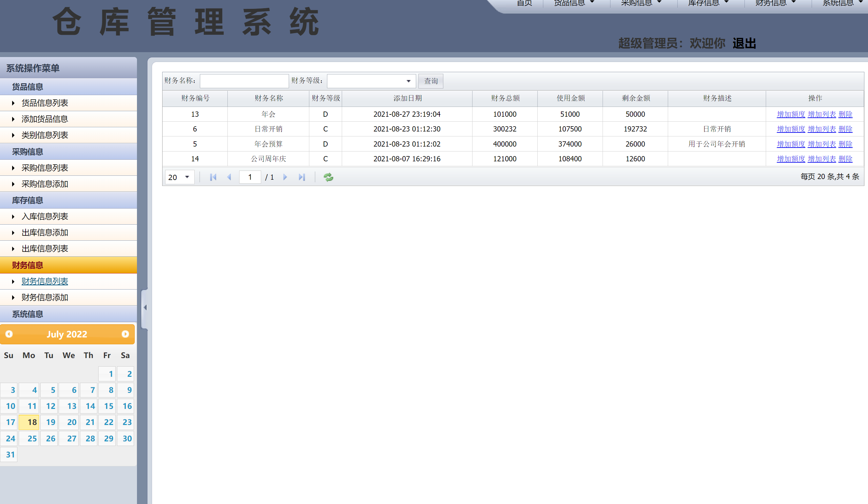Select 财务信息列表 in the sidebar
The height and width of the screenshot is (504, 868).
coord(45,281)
